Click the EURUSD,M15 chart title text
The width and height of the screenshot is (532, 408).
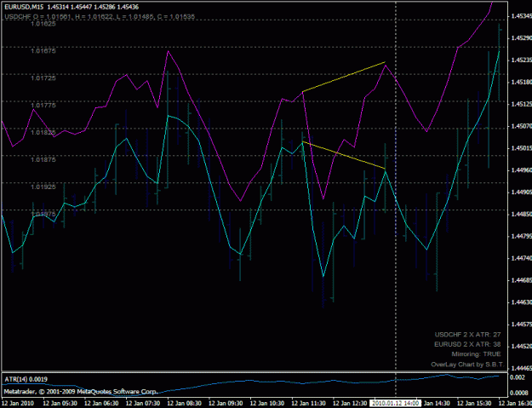[x=72, y=7]
